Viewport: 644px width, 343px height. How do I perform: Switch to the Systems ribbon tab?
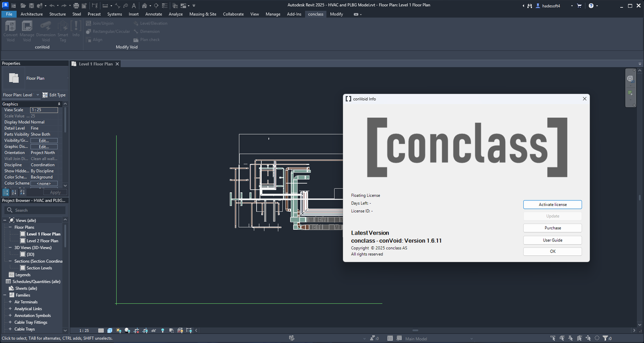pyautogui.click(x=115, y=14)
